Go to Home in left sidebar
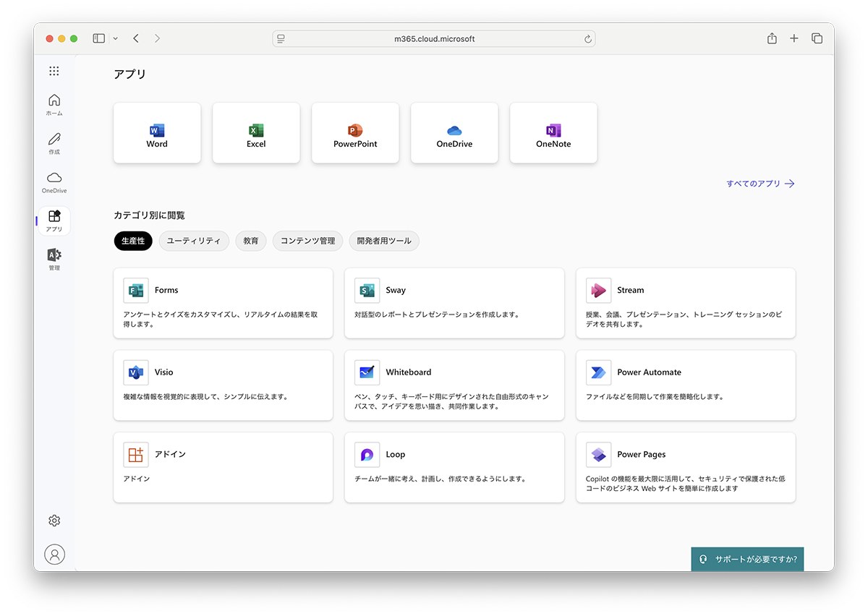 coord(54,104)
